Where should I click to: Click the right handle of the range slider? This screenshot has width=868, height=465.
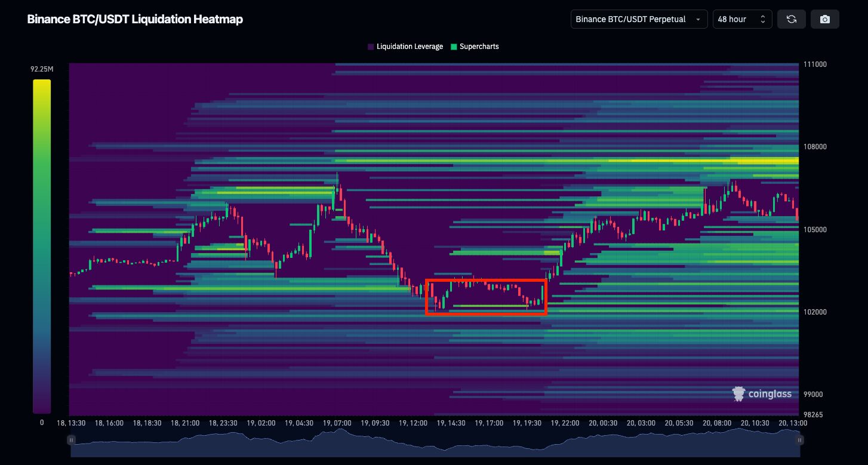(x=799, y=440)
